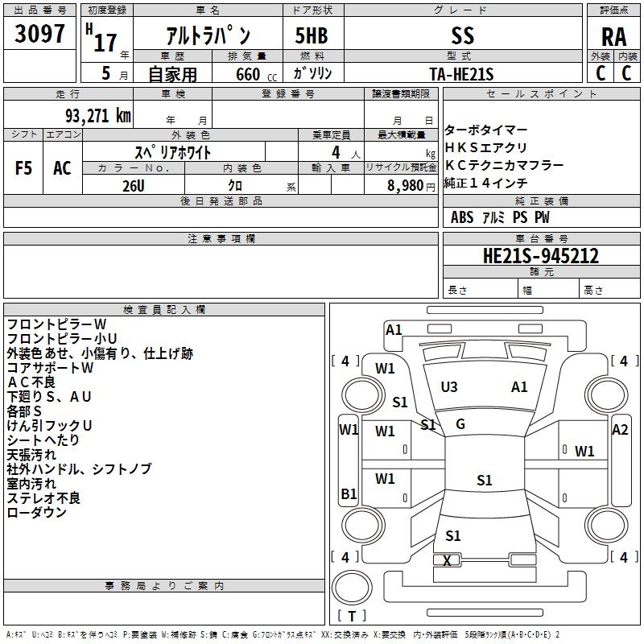644x644 pixels.
Task: Select the color number 26U
Action: 134,185
